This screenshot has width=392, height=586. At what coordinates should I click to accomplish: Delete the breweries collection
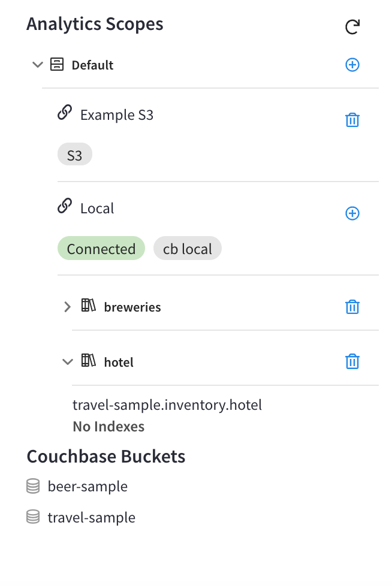pyautogui.click(x=352, y=306)
